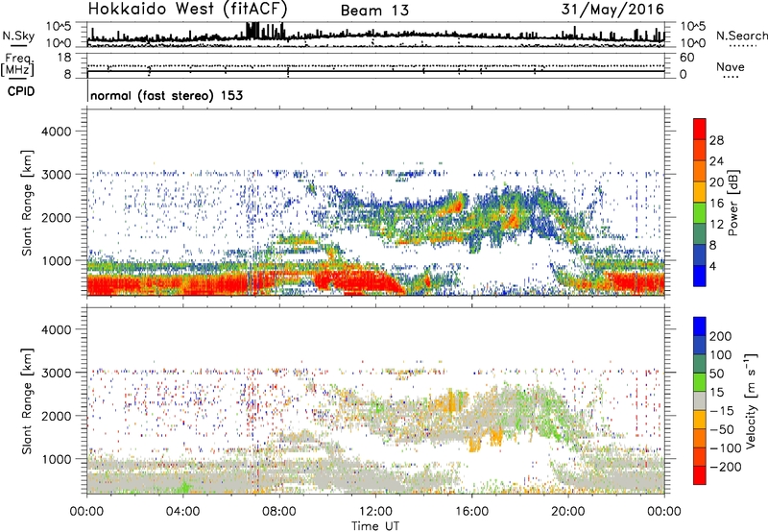This screenshot has height=532, width=768.
Task: Click the '18' frequency axis value
Action: (64, 58)
